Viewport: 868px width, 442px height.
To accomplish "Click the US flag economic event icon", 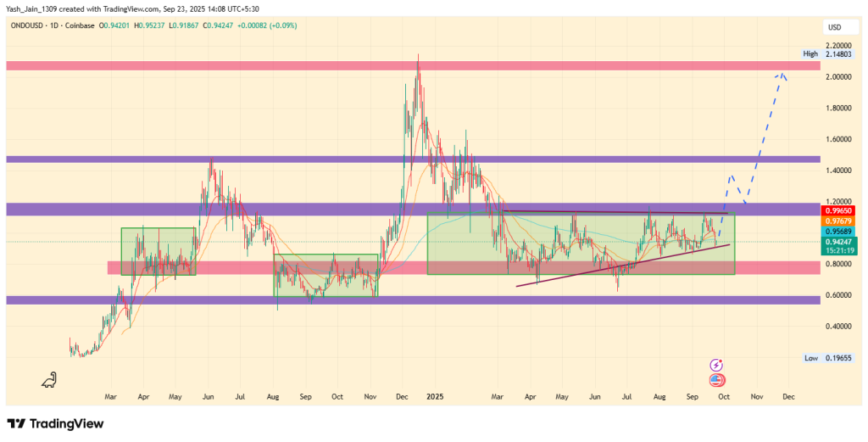I will pyautogui.click(x=717, y=379).
